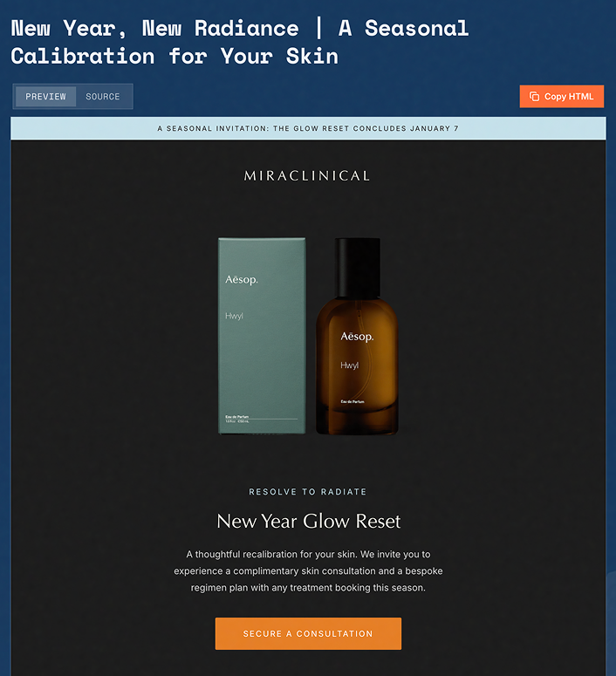The image size is (616, 676).
Task: Click the complimentary skin consultation paragraph
Action: click(308, 570)
